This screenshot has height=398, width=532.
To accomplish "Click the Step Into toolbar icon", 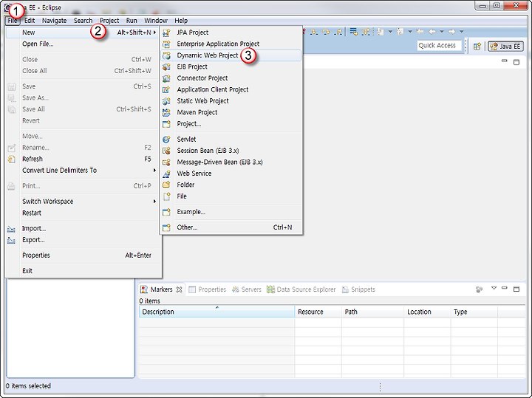I will pos(314,32).
